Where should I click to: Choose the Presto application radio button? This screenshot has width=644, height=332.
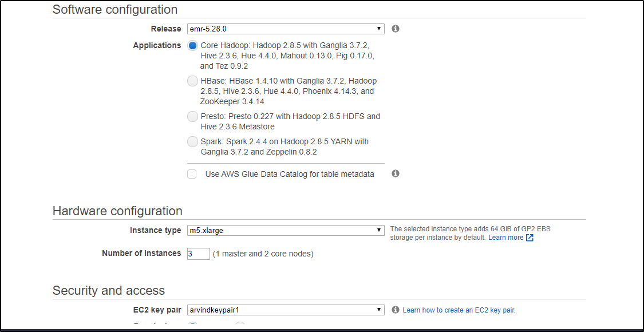coord(192,117)
